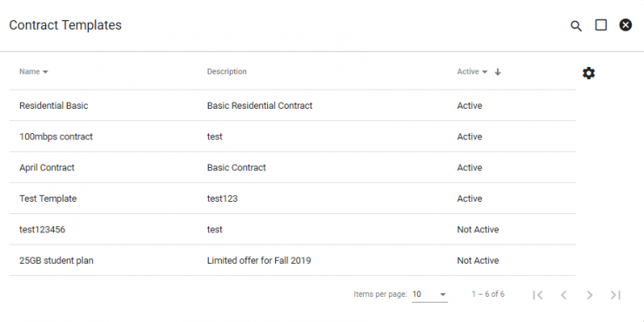The width and height of the screenshot is (644, 322).
Task: Open the search magnifier icon
Action: 576,26
